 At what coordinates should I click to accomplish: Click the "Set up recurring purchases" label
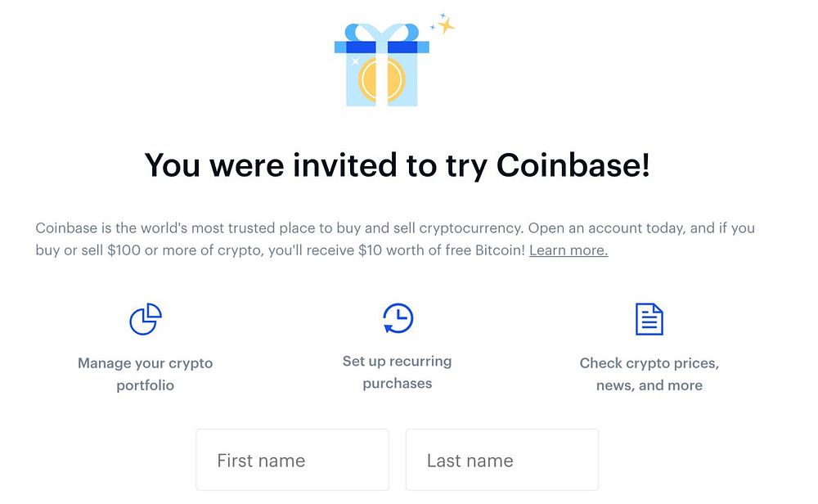coord(398,372)
